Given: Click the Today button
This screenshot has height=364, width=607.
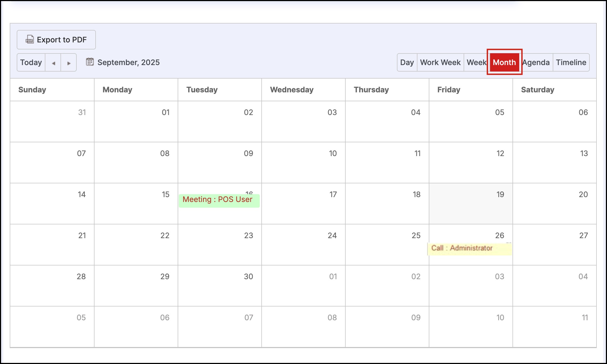Looking at the screenshot, I should pos(31,63).
